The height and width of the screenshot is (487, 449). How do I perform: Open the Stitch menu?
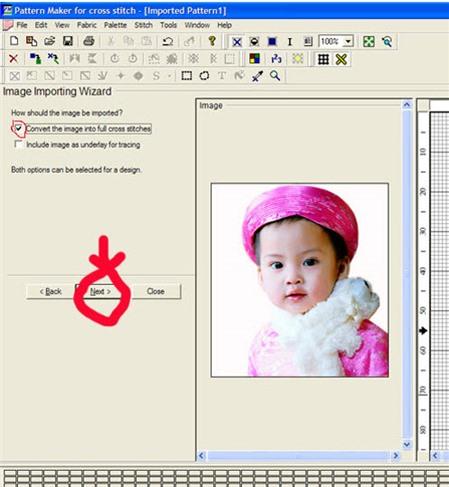pyautogui.click(x=143, y=25)
